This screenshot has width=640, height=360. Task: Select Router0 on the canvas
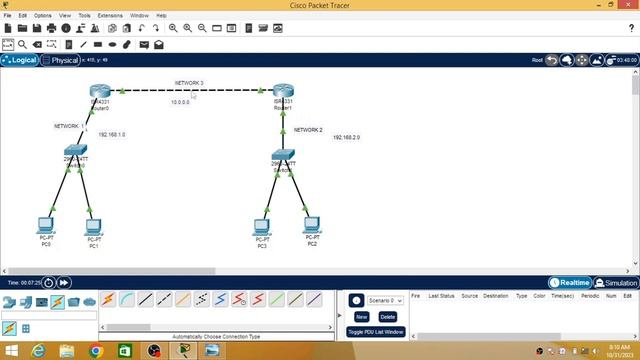click(x=100, y=91)
